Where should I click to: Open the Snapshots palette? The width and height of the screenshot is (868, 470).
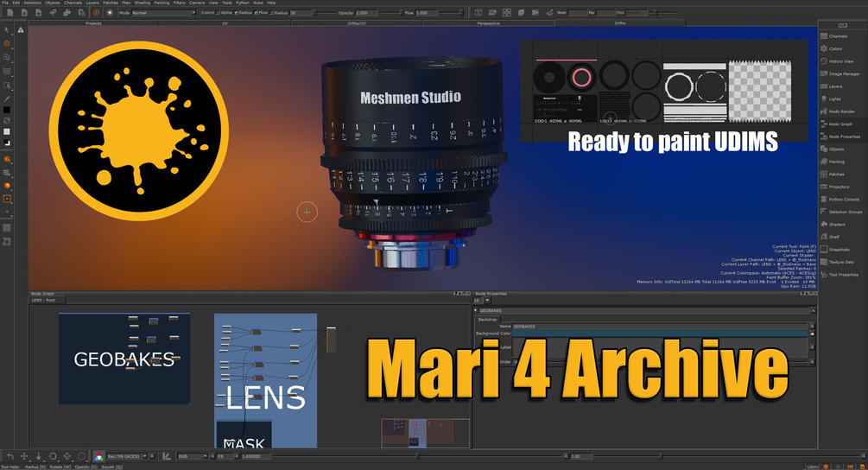[x=835, y=249]
